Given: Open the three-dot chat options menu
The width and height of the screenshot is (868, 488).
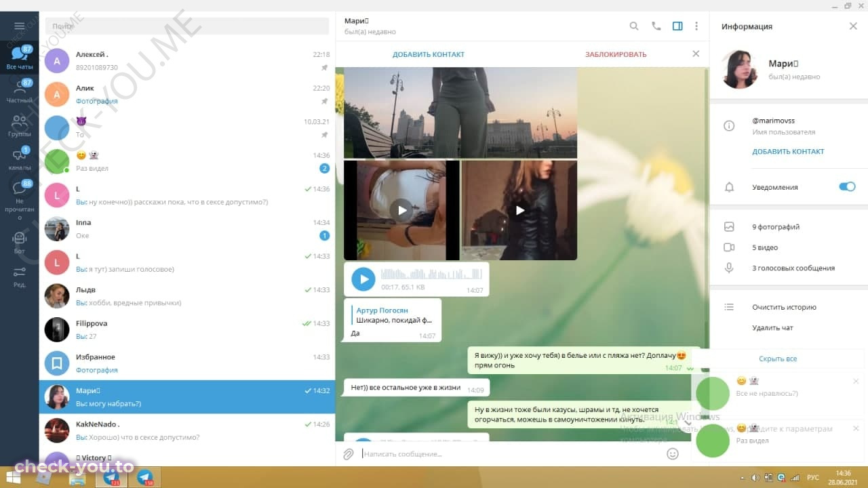Looking at the screenshot, I should coord(696,26).
